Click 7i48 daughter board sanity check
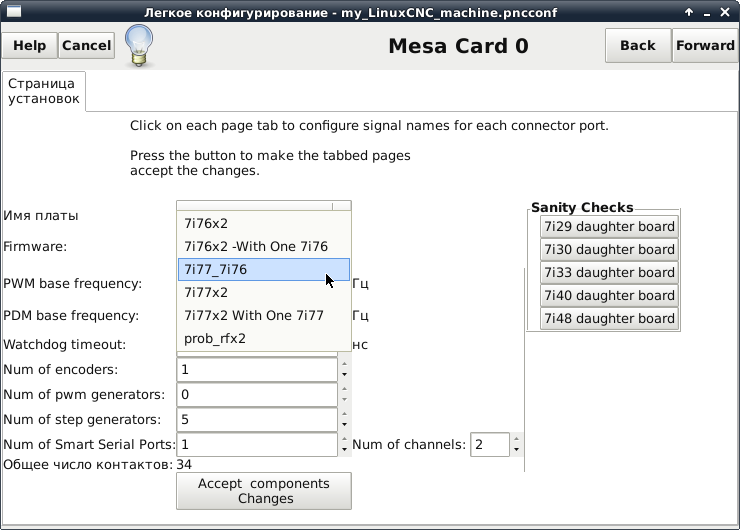 [609, 319]
